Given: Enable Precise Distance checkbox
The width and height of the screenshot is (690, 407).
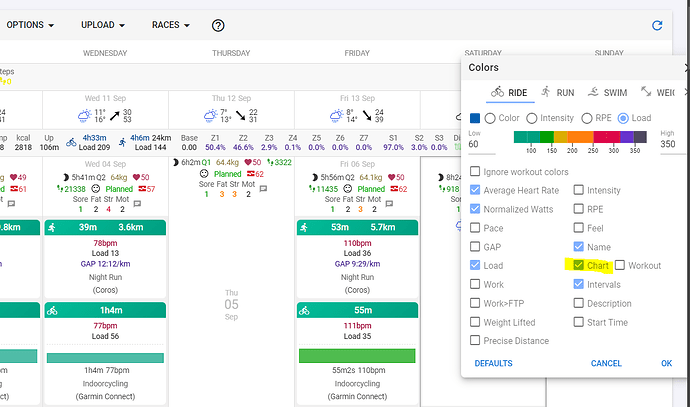Looking at the screenshot, I should click(x=475, y=340).
